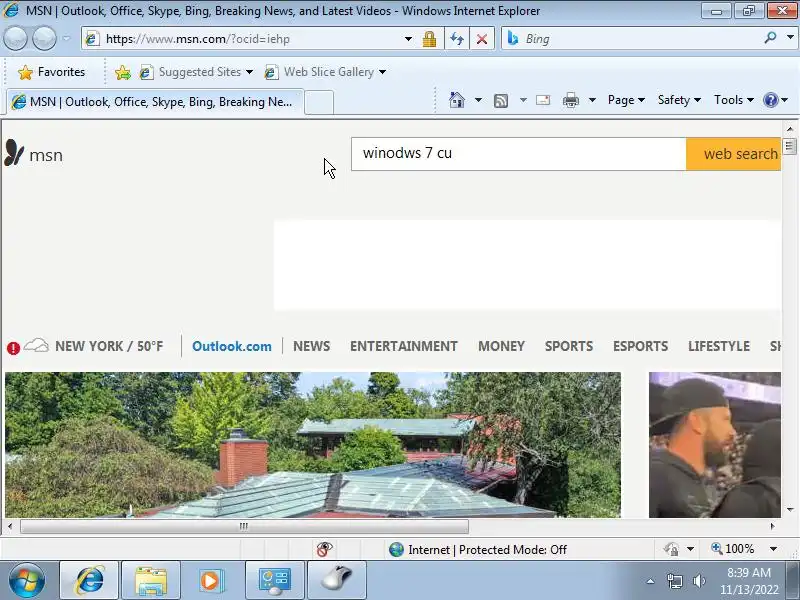
Task: Expand the Print options dropdown arrow
Action: pos(592,100)
